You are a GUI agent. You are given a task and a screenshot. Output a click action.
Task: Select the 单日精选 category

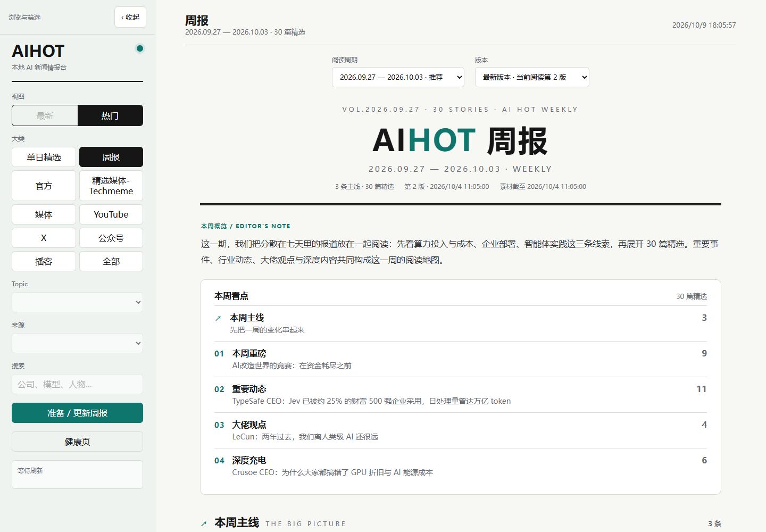coord(44,157)
